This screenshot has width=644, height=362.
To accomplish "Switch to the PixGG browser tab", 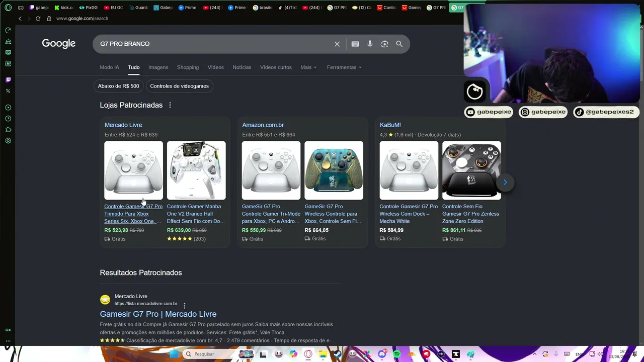I will [x=89, y=8].
